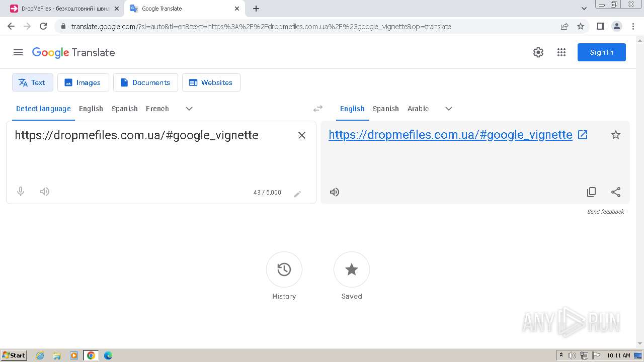This screenshot has width=644, height=362.
Task: Switch to Websites translation mode
Action: (211, 82)
